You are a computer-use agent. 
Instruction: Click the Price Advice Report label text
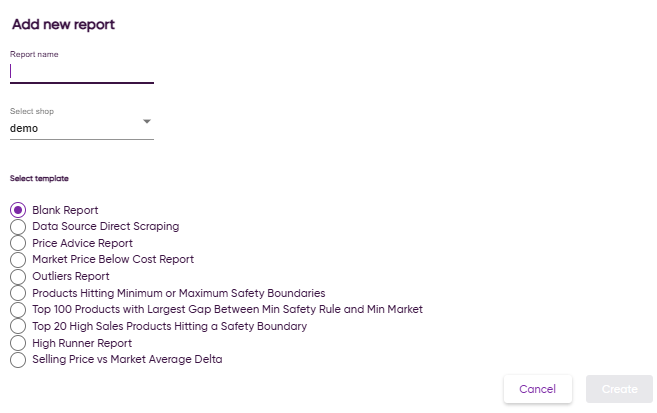pyautogui.click(x=83, y=243)
